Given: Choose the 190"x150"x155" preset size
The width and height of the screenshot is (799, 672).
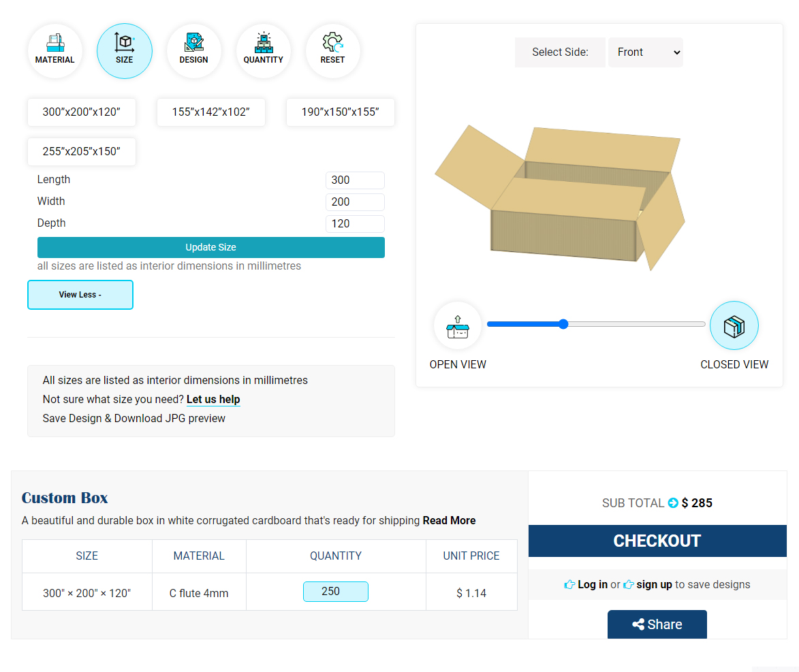Looking at the screenshot, I should tap(341, 112).
